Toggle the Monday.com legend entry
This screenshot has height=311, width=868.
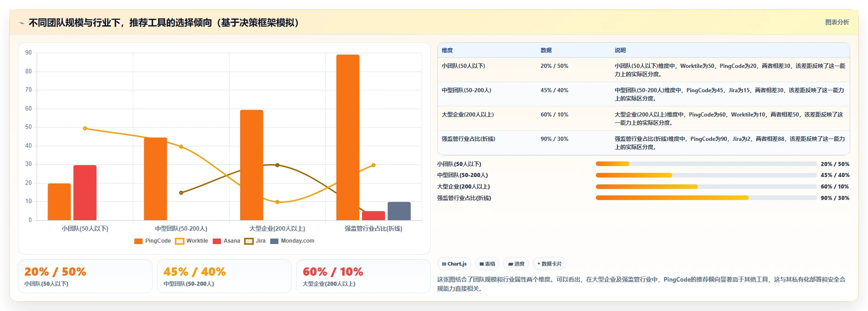pyautogui.click(x=292, y=241)
